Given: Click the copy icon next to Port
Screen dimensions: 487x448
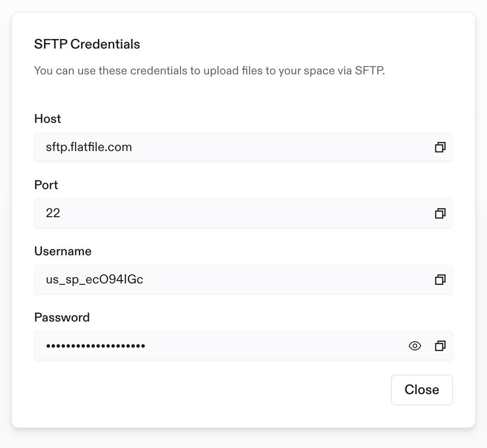Looking at the screenshot, I should point(439,213).
